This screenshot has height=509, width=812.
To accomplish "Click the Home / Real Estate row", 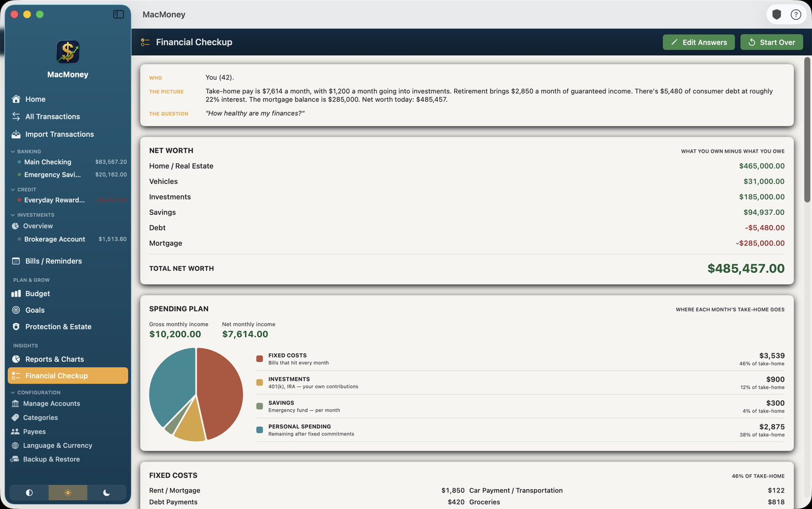I will [467, 166].
